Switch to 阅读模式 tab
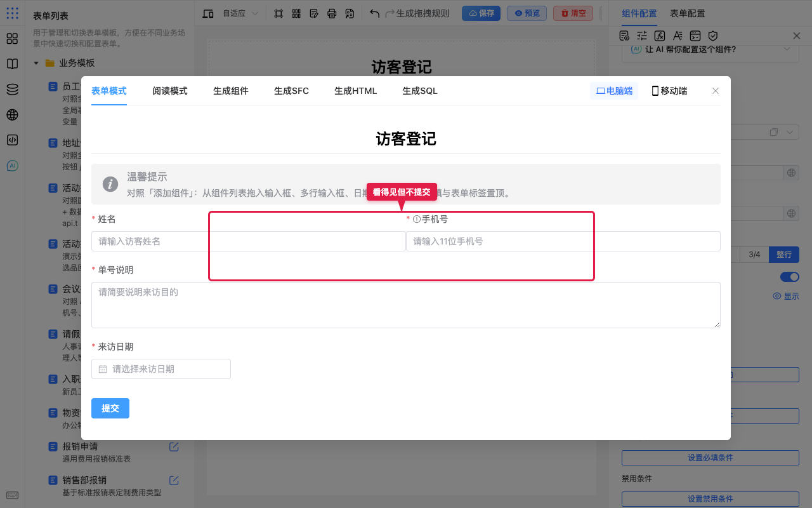 pyautogui.click(x=170, y=91)
